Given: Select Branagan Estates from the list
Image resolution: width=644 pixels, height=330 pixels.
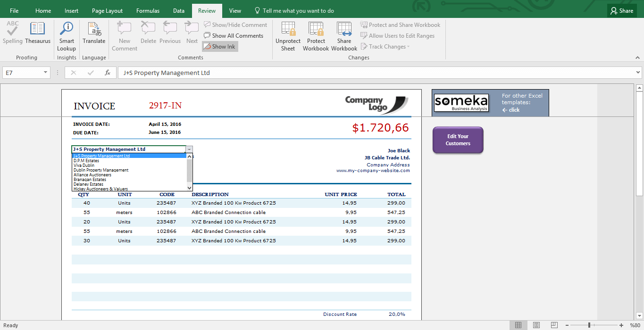Looking at the screenshot, I should coord(90,180).
